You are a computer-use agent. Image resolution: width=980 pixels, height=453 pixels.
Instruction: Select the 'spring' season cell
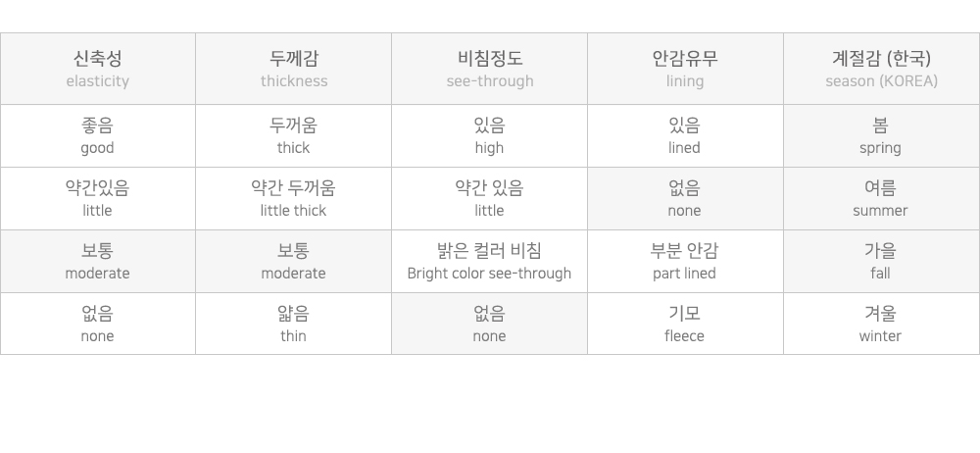(881, 136)
